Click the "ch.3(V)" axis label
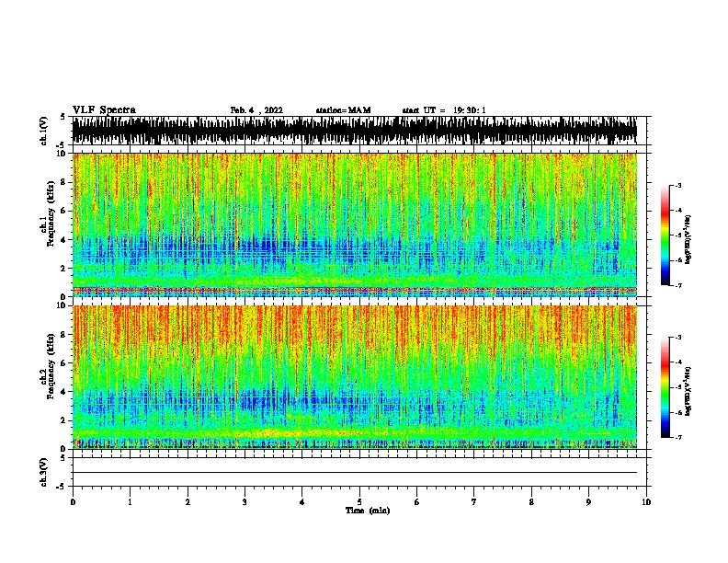 click(43, 472)
